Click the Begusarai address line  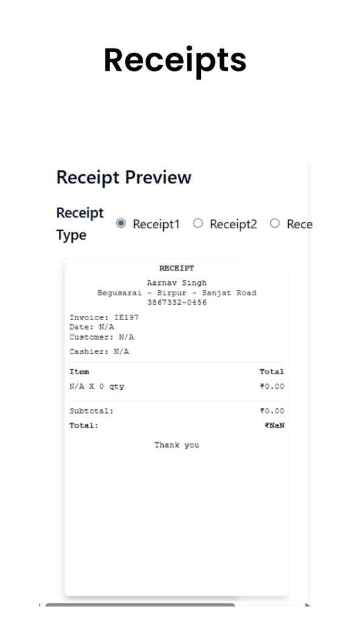coord(177,293)
